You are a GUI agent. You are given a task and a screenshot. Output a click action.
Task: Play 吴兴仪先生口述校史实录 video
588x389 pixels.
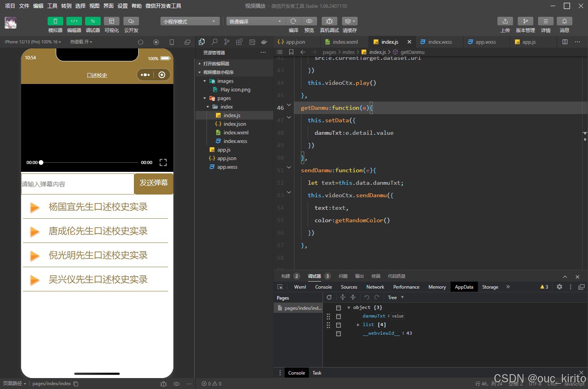pos(95,280)
